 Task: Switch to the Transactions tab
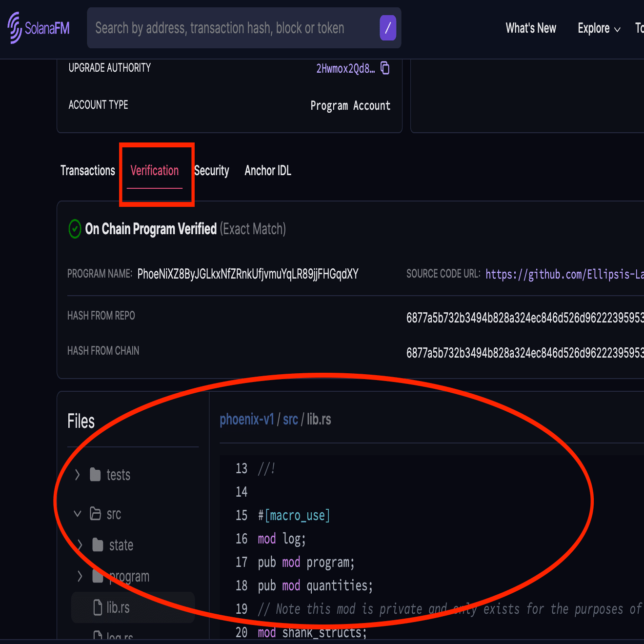tap(88, 171)
